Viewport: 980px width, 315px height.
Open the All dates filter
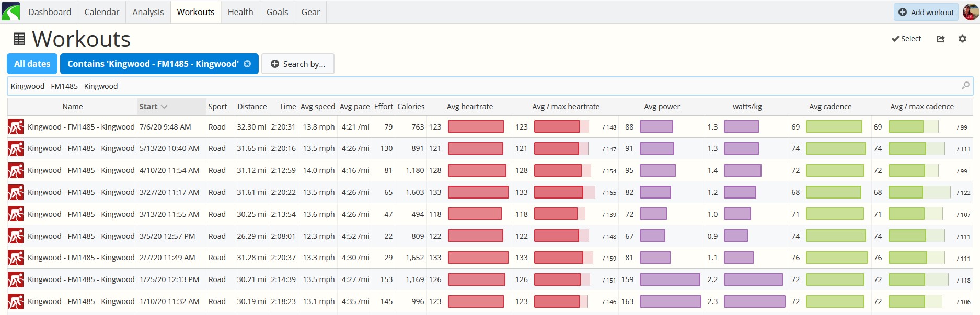point(32,64)
